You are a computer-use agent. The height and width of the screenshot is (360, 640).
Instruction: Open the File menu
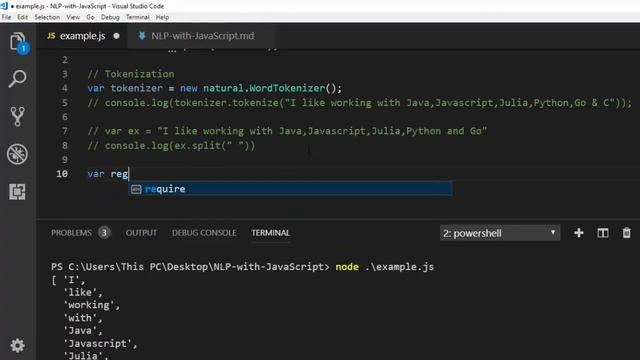(x=6, y=17)
